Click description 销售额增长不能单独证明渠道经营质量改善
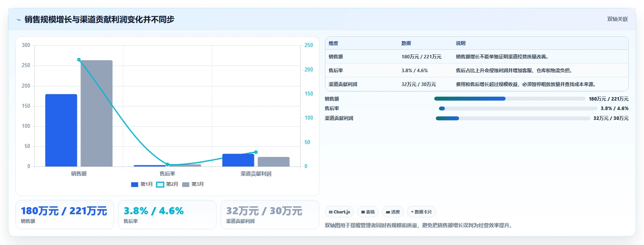The image size is (644, 245). coord(502,57)
